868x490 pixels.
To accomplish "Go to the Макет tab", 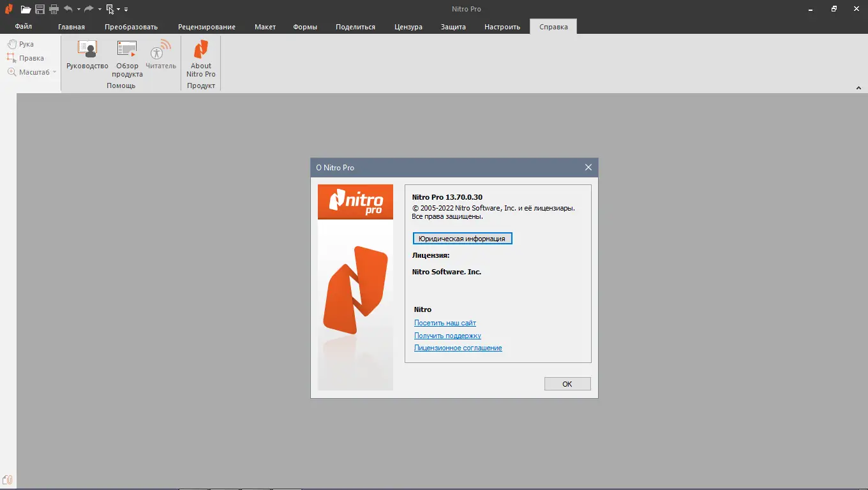I will 265,27.
